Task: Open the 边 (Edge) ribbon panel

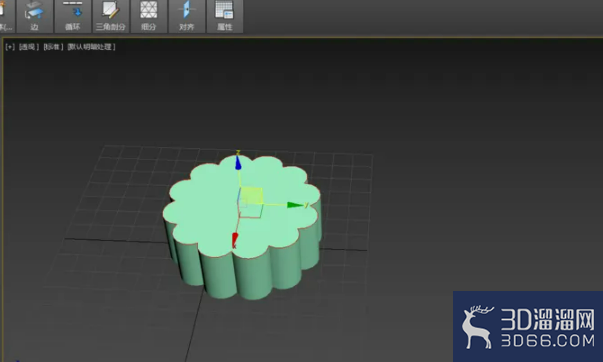Action: tap(34, 16)
